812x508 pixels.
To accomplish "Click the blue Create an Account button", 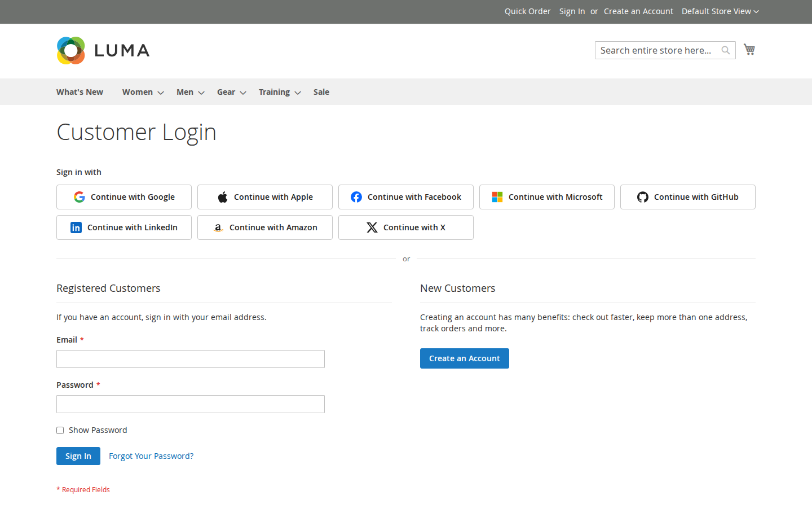I will coord(465,358).
